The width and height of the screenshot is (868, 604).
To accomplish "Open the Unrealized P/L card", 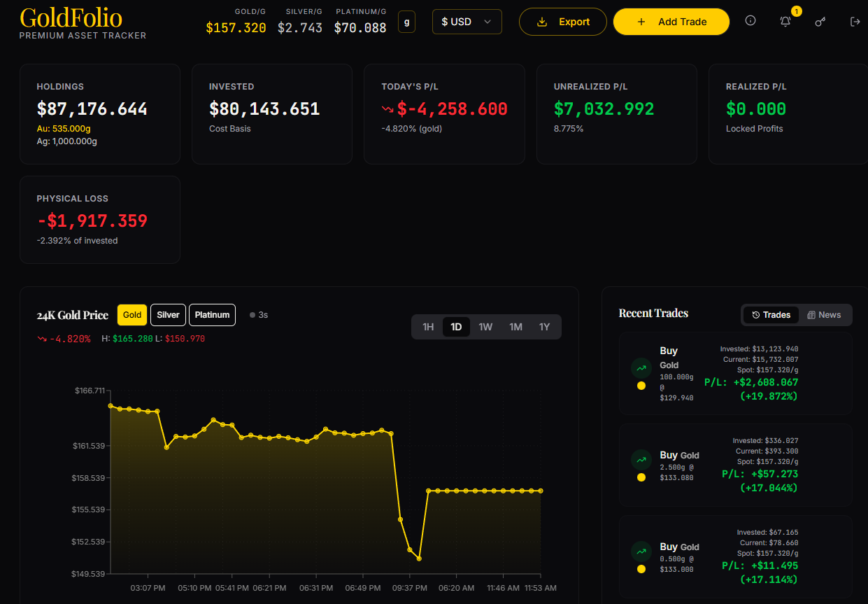I will [617, 114].
